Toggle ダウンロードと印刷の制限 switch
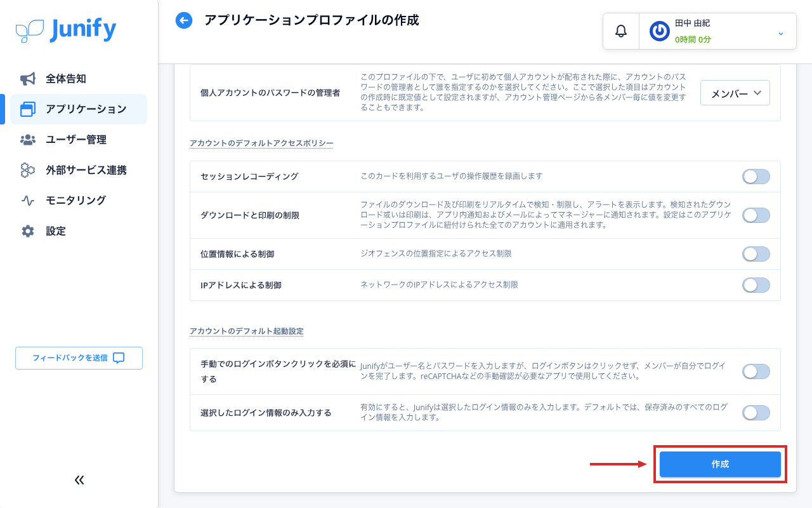Viewport: 812px width, 508px height. coord(756,215)
